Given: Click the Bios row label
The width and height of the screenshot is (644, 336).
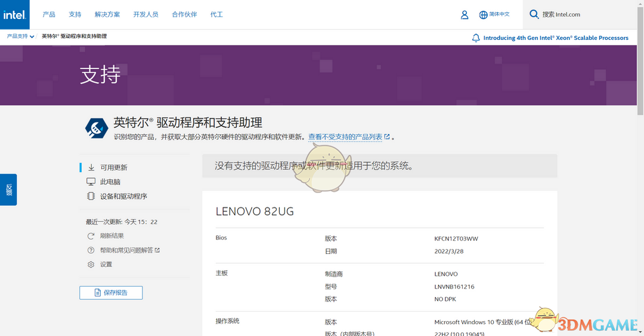Looking at the screenshot, I should tap(221, 238).
